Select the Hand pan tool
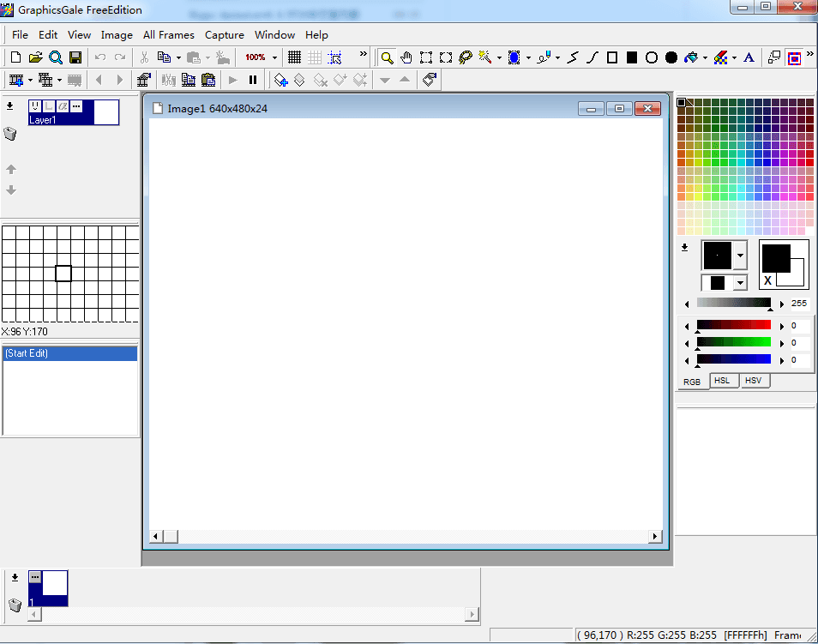The image size is (818, 644). pyautogui.click(x=406, y=57)
